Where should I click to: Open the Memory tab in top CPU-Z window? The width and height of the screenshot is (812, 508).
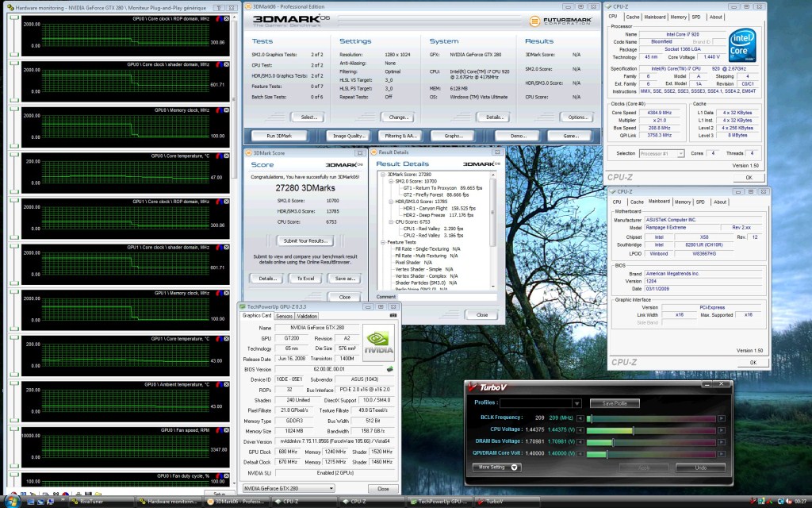pos(679,17)
